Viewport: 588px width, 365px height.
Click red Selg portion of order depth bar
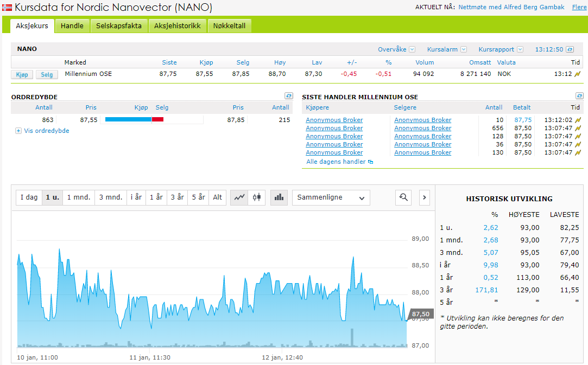click(x=157, y=119)
